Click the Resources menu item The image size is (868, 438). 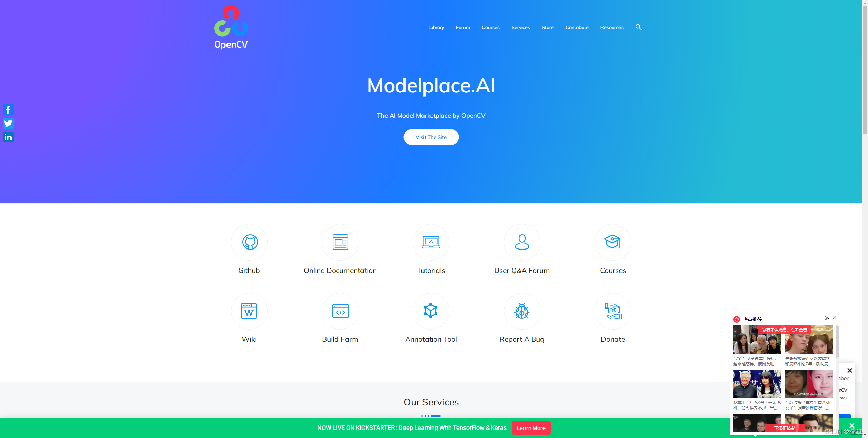tap(612, 27)
